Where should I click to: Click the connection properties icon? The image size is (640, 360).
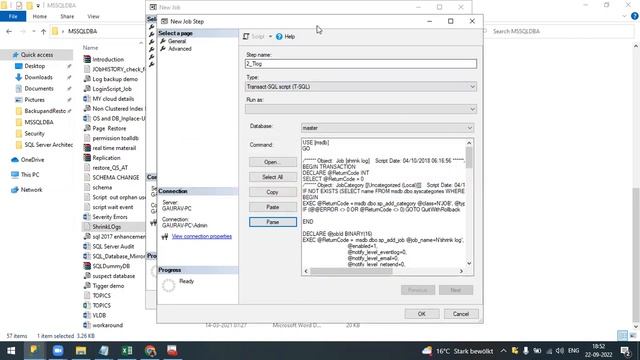pos(165,237)
